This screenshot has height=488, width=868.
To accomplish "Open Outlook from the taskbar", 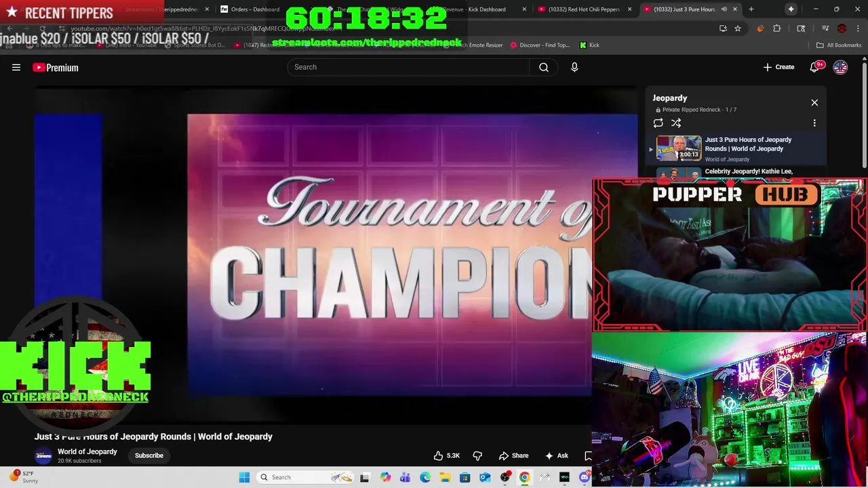I will 485,477.
